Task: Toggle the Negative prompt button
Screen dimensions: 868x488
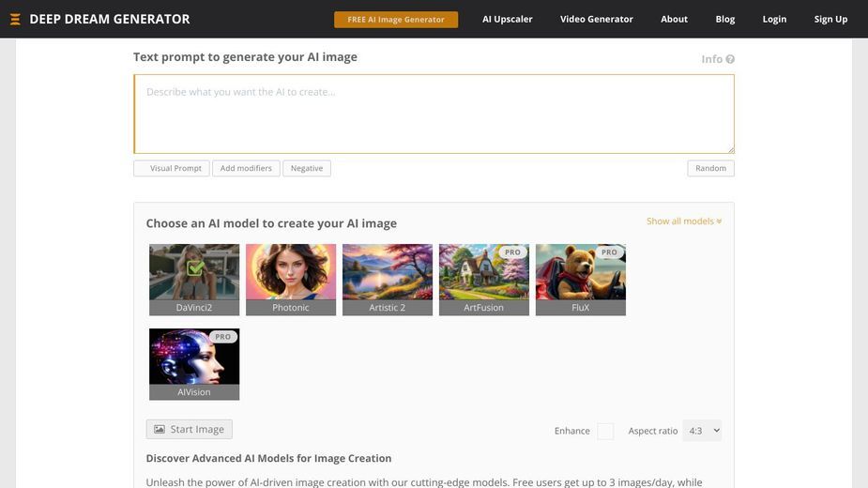Action: [x=307, y=168]
